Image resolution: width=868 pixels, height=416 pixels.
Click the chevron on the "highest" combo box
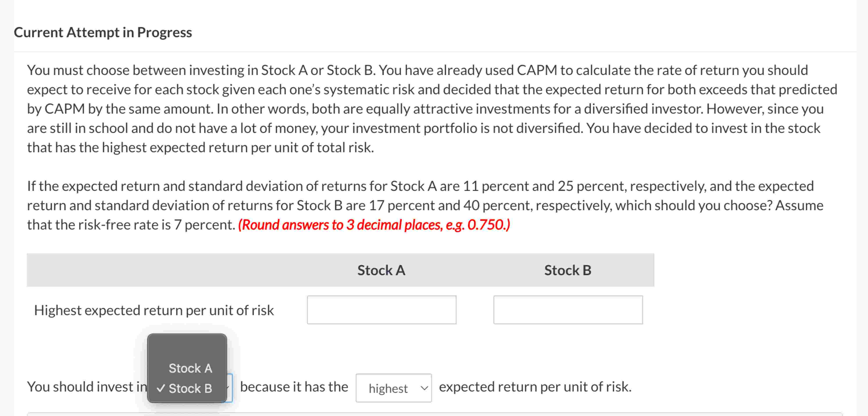(x=424, y=388)
